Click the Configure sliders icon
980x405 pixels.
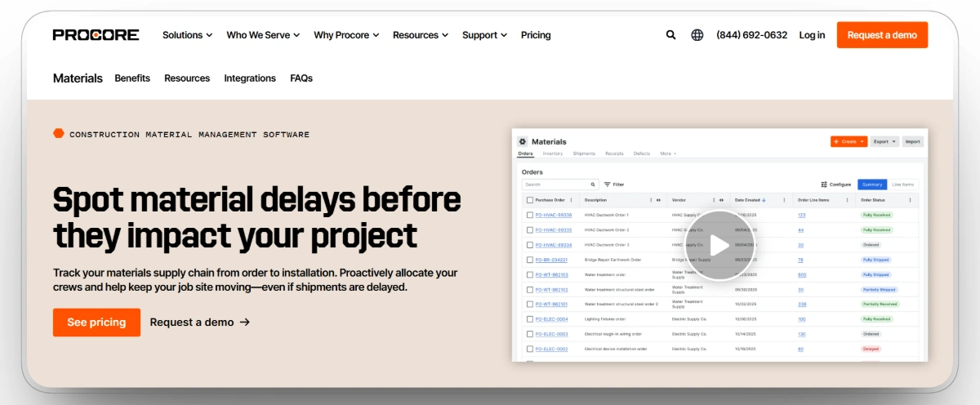point(824,185)
